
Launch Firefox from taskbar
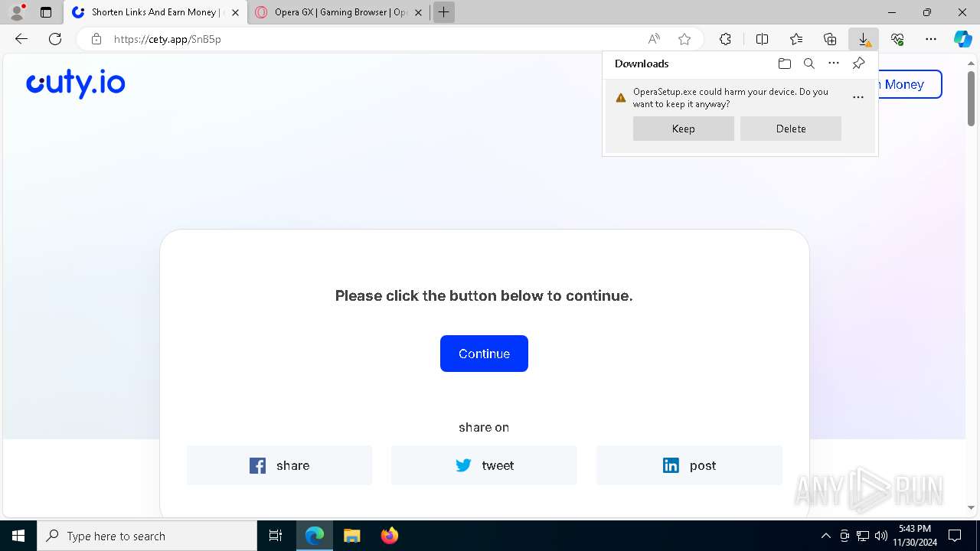(390, 536)
